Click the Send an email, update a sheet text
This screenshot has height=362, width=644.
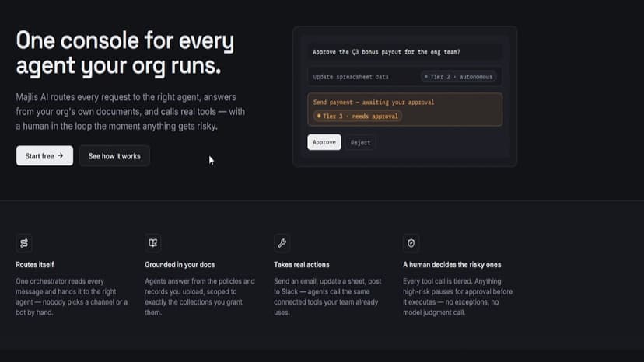[x=327, y=297]
